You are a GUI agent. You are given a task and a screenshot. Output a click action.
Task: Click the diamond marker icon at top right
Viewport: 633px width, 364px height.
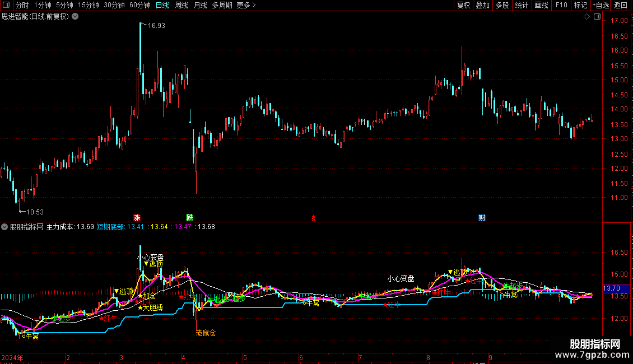point(587,17)
